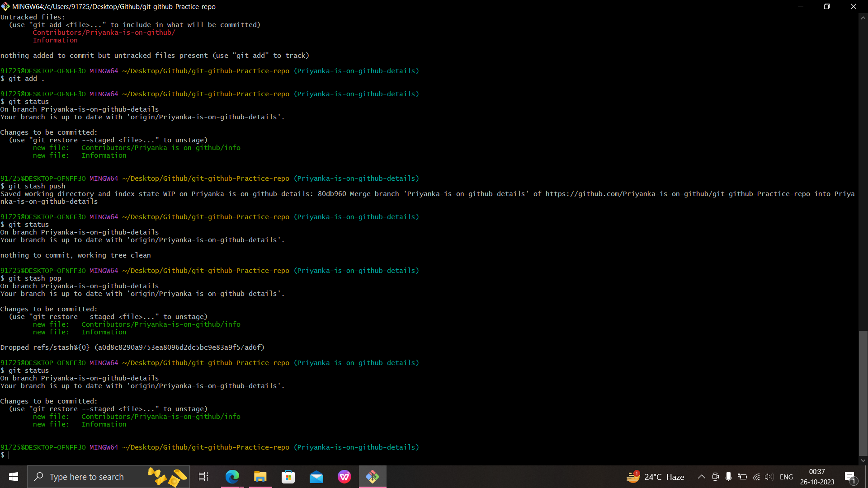
Task: Open File Explorer from the taskbar
Action: click(x=260, y=476)
